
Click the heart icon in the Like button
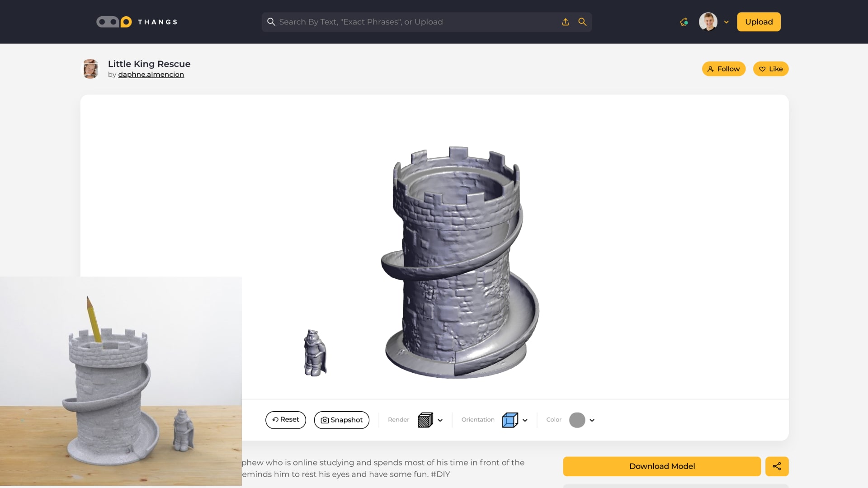pyautogui.click(x=762, y=69)
